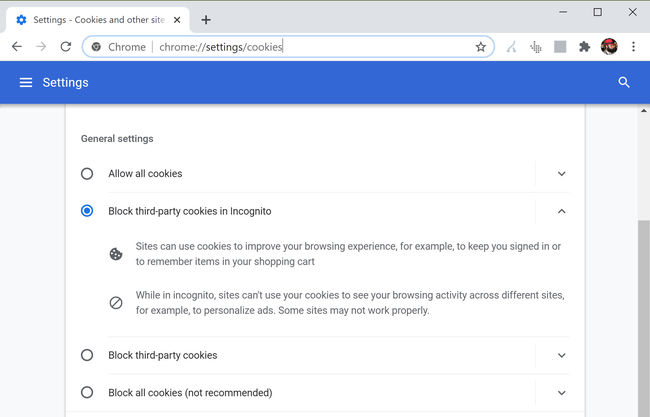Open Chrome's three-dot menu
Viewport: 650px width, 417px height.
coord(633,46)
